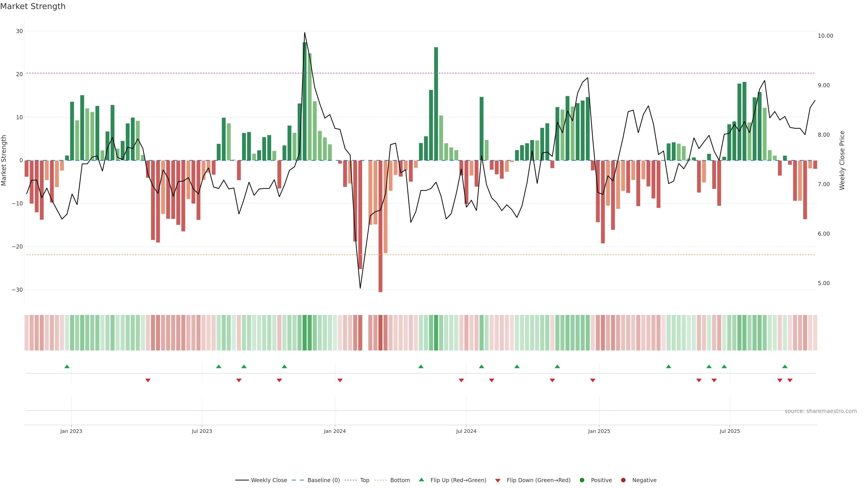Screen dimensions: 868x488
Task: Select the rightmost green flip-up triangle marker
Action: tap(785, 366)
